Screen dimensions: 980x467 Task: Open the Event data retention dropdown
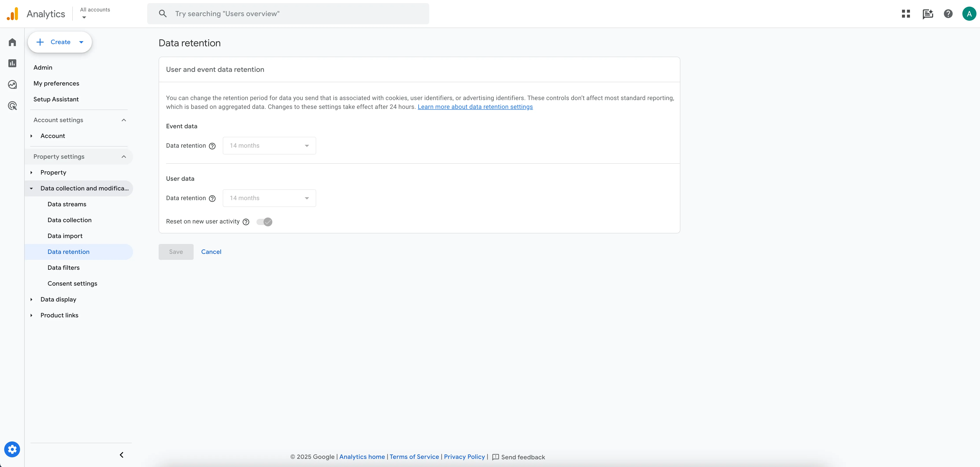(x=269, y=145)
